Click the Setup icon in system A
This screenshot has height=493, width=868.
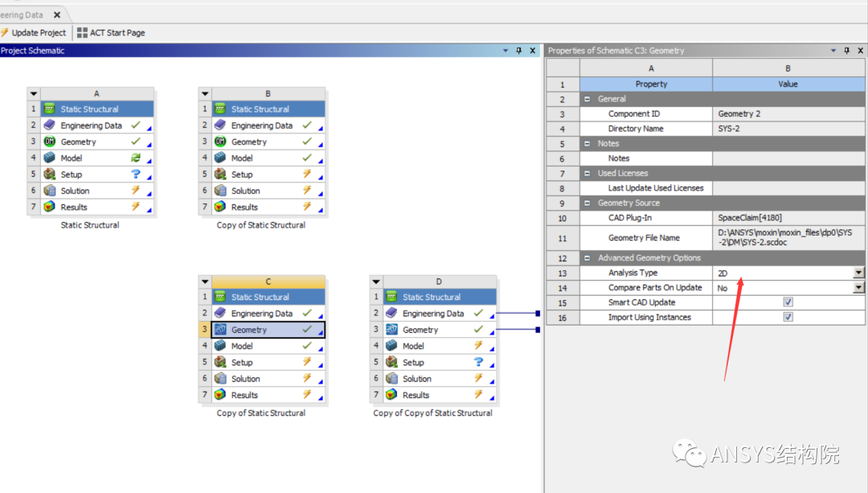pos(49,174)
